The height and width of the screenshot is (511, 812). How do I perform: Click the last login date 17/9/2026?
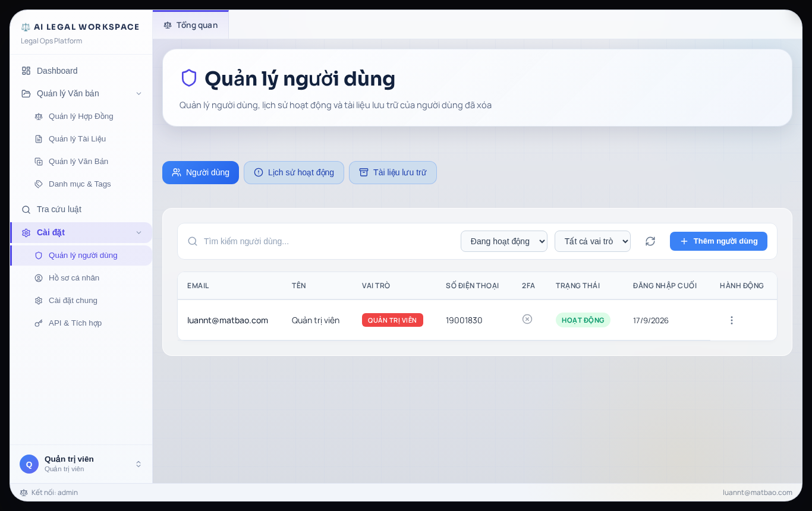tap(651, 320)
